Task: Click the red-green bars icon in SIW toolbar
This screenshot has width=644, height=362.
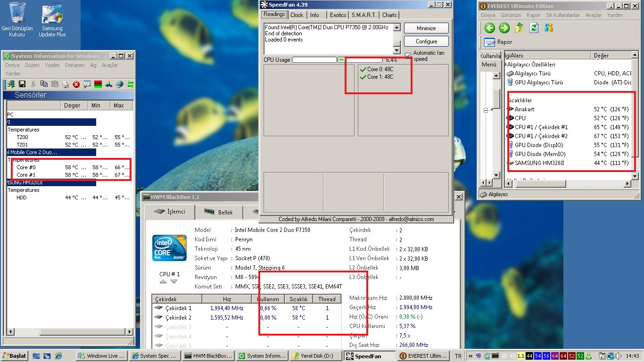Action: (98, 84)
